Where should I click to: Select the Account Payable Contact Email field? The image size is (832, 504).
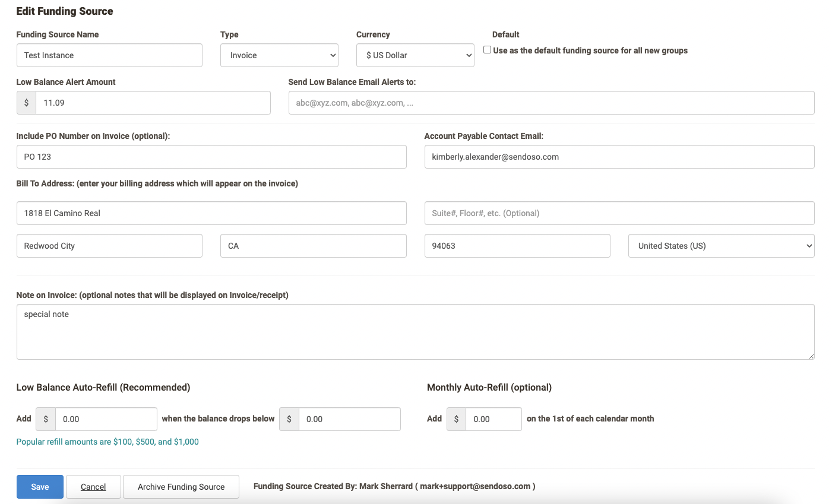pyautogui.click(x=619, y=157)
